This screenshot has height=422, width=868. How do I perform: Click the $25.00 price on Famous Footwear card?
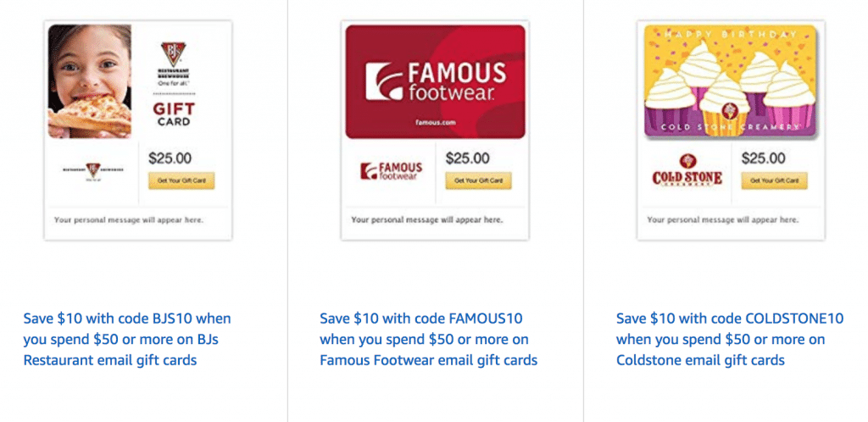[467, 158]
